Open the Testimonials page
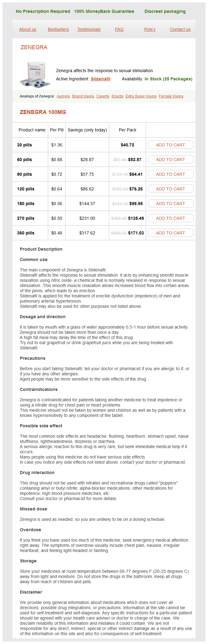The height and width of the screenshot is (644, 208). 89,29
